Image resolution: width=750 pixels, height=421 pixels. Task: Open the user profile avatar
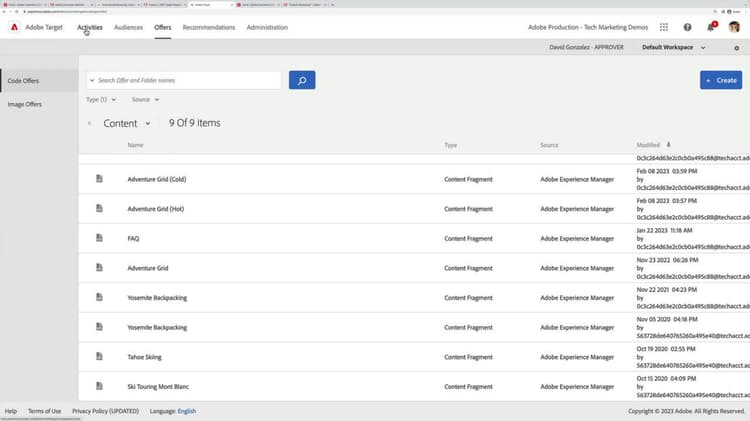(734, 27)
